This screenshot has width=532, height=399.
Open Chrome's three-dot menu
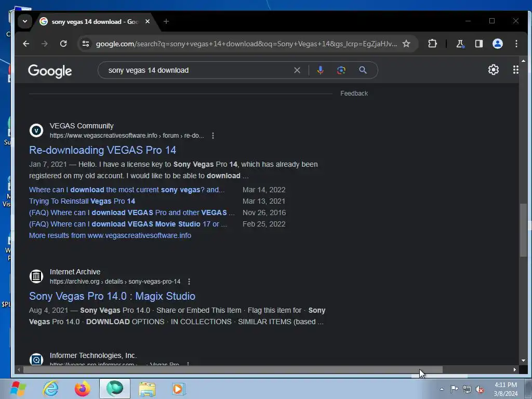[x=516, y=44]
